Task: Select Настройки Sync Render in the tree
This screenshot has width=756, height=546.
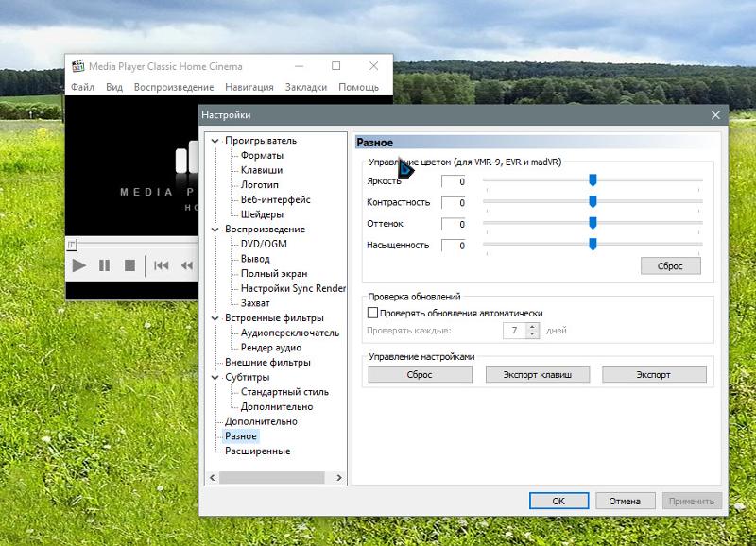Action: pyautogui.click(x=293, y=288)
